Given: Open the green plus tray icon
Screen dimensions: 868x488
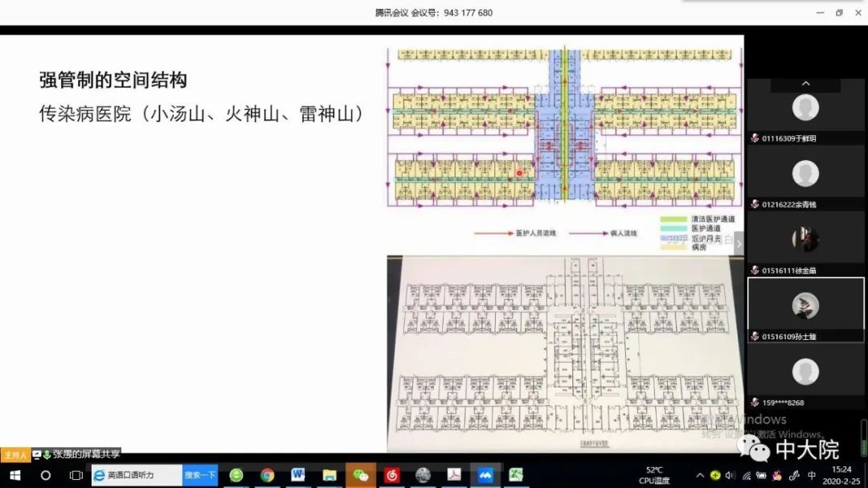Looking at the screenshot, I should point(715,475).
